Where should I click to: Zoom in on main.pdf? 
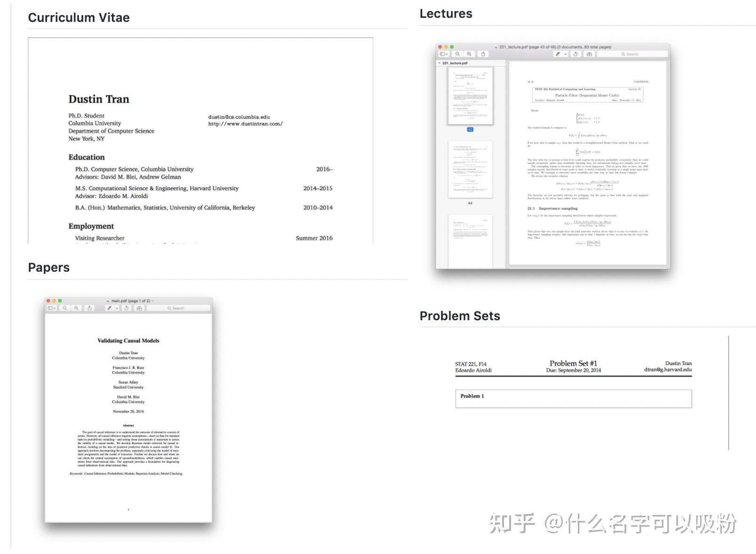click(76, 308)
